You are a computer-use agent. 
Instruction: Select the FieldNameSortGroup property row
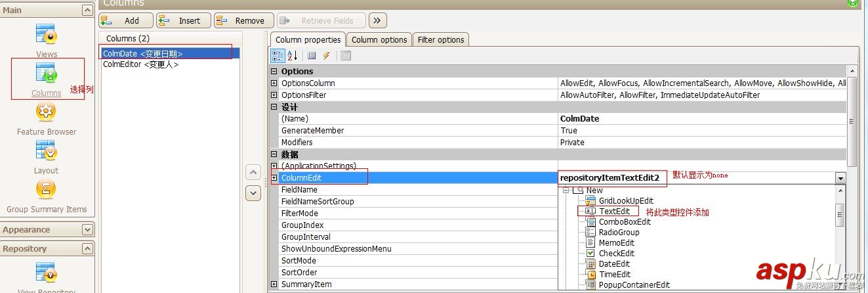419,202
